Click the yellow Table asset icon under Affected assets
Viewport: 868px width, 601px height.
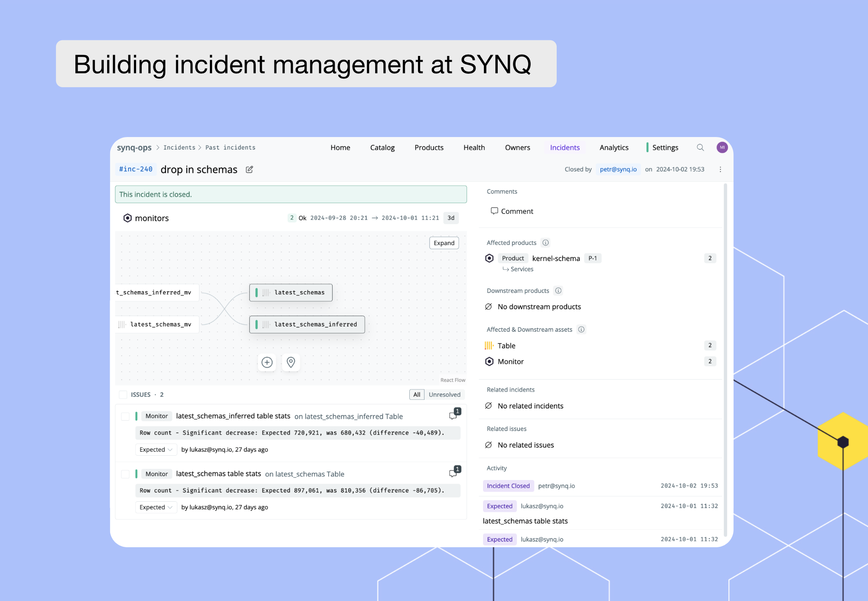[x=489, y=346]
